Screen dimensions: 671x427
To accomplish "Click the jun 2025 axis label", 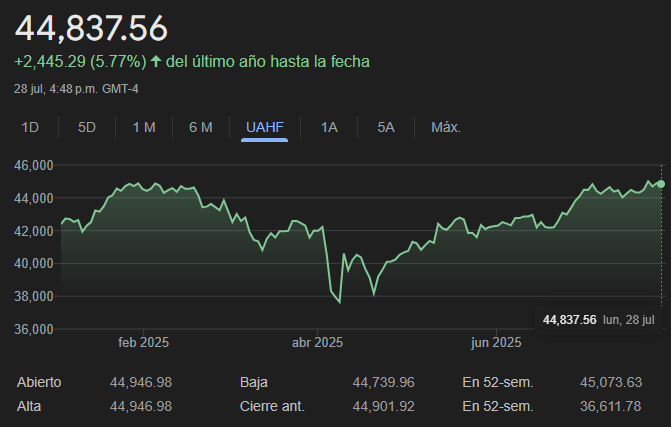I will click(496, 342).
